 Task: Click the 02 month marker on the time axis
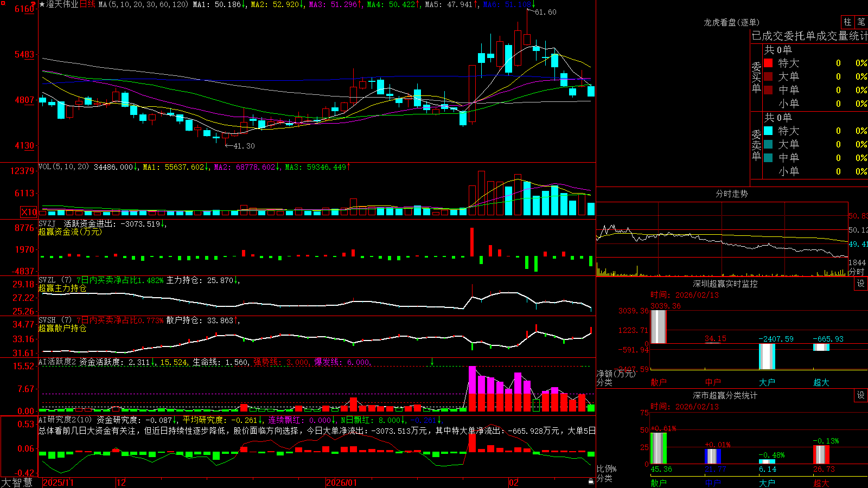pyautogui.click(x=514, y=483)
